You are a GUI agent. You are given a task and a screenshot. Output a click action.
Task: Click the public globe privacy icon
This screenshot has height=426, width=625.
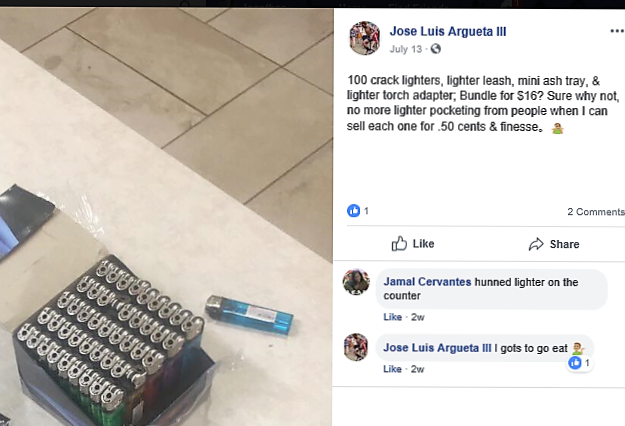(x=436, y=49)
